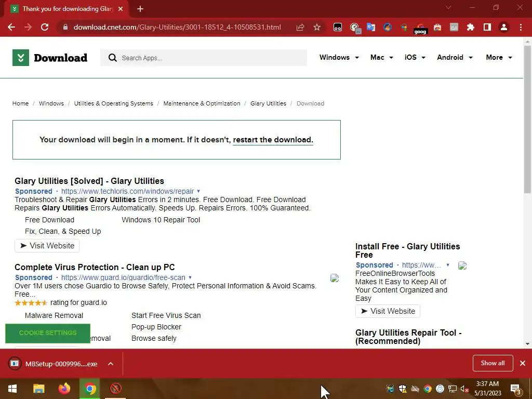532x399 pixels.
Task: Click the taskbar clock and date
Action: [x=487, y=389]
